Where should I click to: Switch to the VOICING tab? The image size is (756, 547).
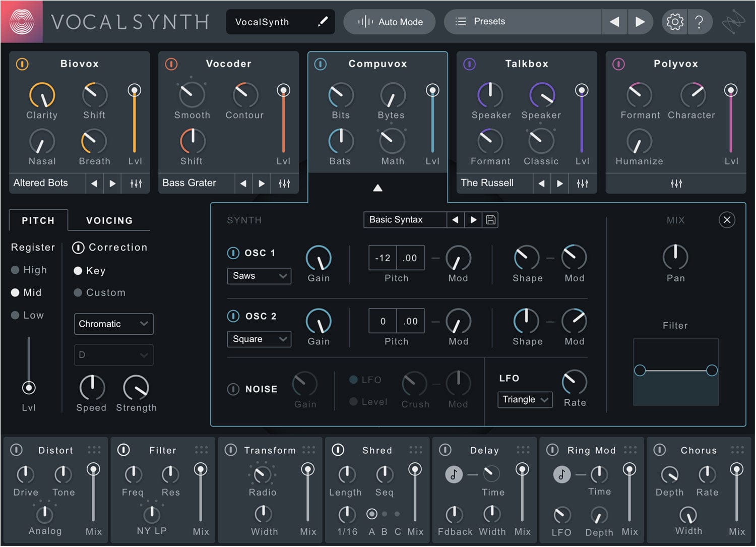coord(109,220)
